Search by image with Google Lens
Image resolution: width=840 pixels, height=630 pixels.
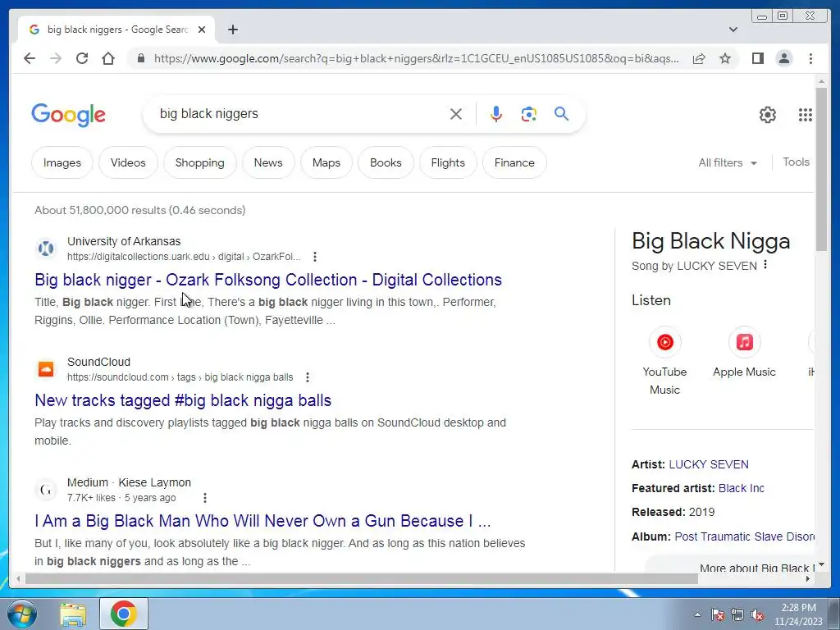point(529,114)
